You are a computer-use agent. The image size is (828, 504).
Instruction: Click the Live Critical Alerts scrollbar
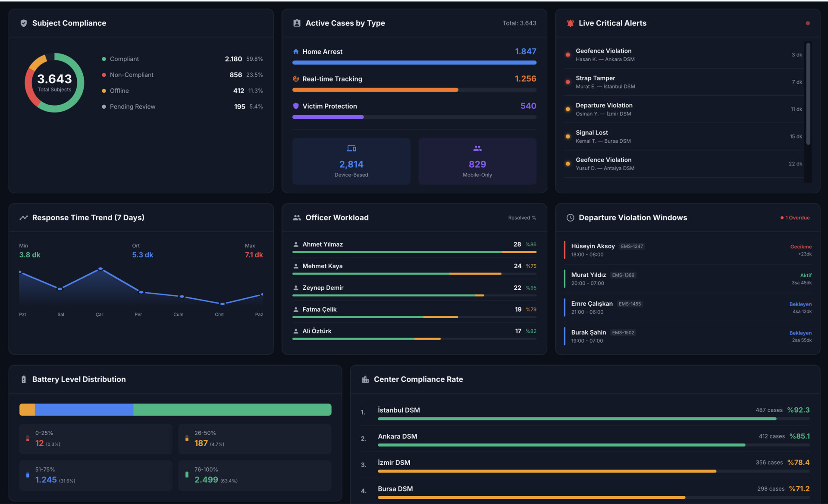coord(808,94)
